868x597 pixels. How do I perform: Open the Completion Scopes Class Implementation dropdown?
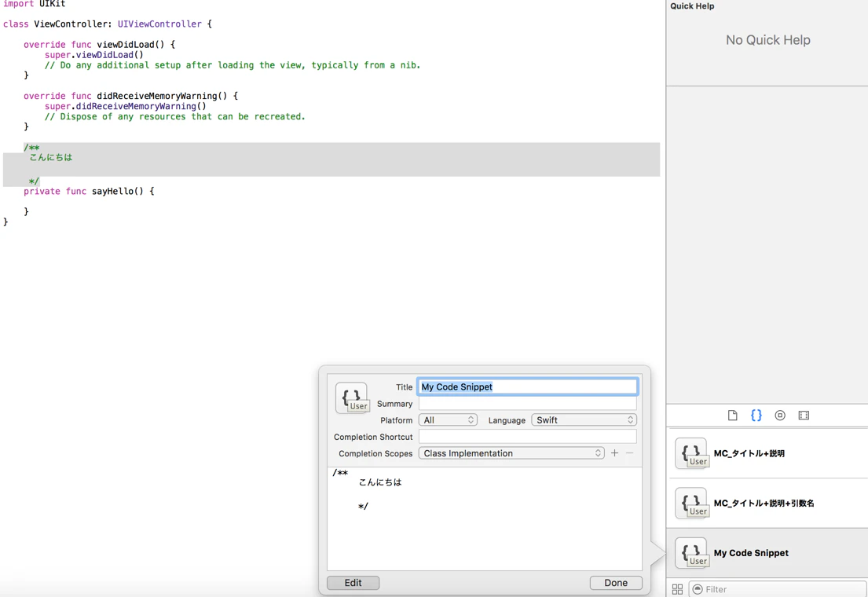tap(511, 453)
